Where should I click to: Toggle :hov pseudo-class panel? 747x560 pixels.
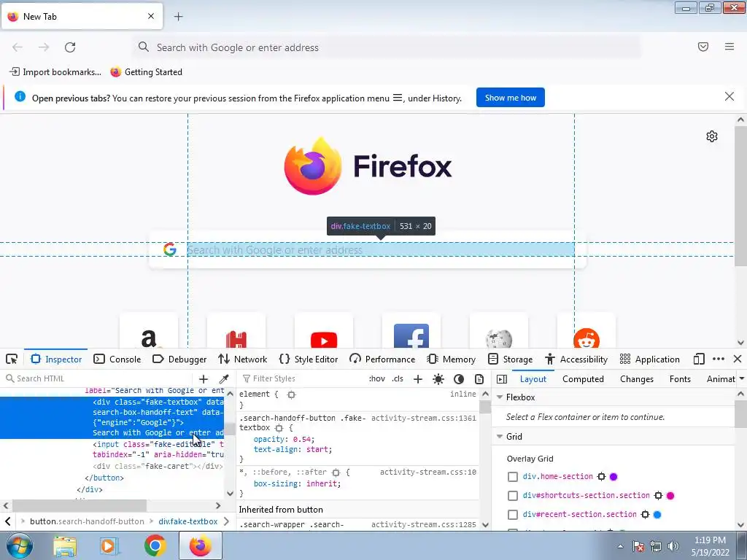pos(377,379)
